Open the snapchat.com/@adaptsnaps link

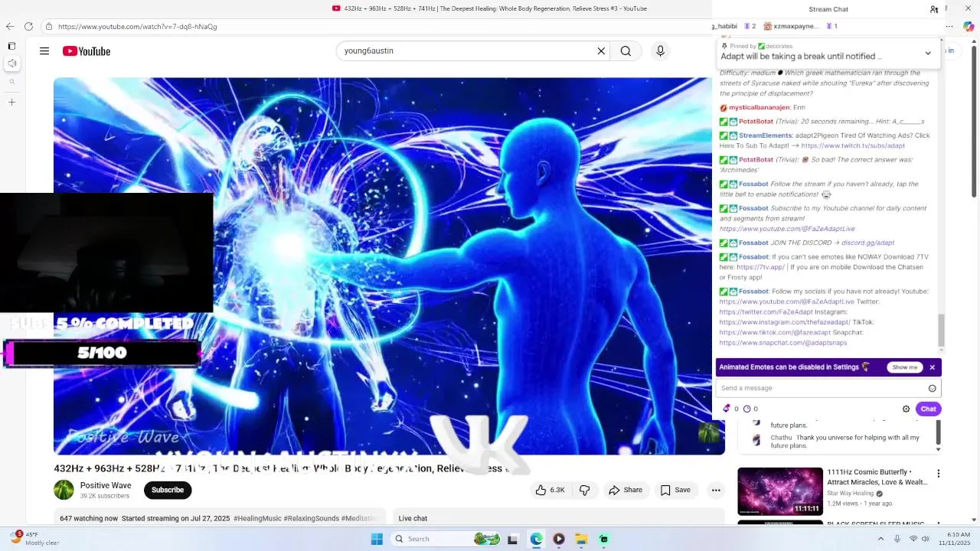[x=783, y=343]
